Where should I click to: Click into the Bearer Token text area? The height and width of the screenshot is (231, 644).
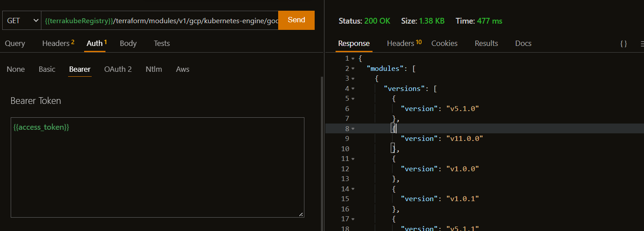click(x=157, y=167)
